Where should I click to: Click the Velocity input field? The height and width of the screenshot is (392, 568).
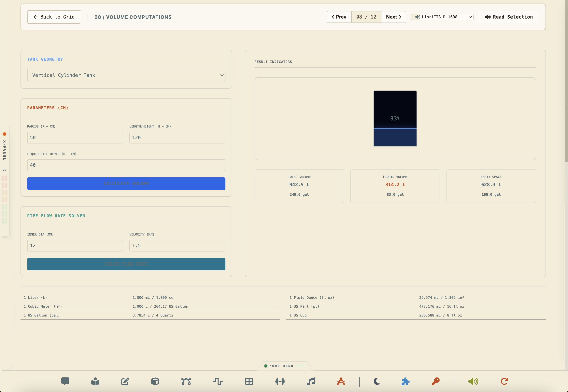pyautogui.click(x=177, y=246)
